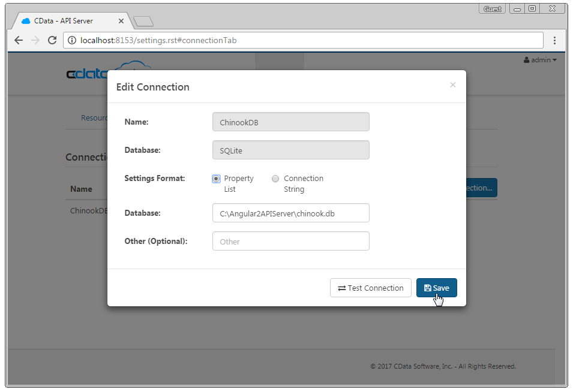
Task: Close the Edit Connection dialog
Action: click(x=453, y=85)
